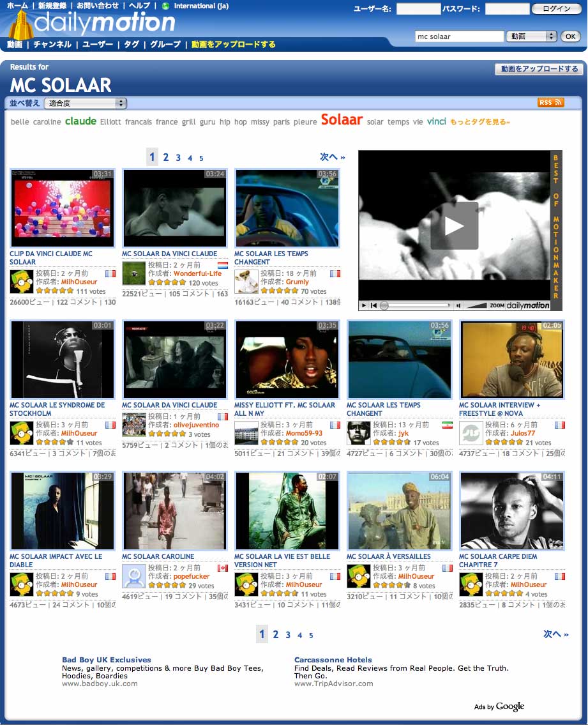
Task: Click the login button
Action: pyautogui.click(x=556, y=8)
